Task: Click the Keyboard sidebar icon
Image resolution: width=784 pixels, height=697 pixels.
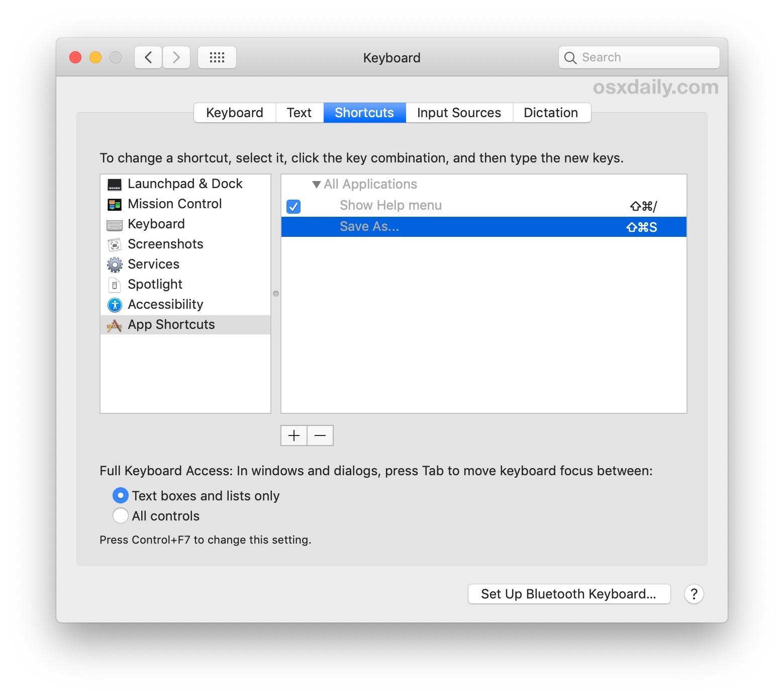Action: 115,224
